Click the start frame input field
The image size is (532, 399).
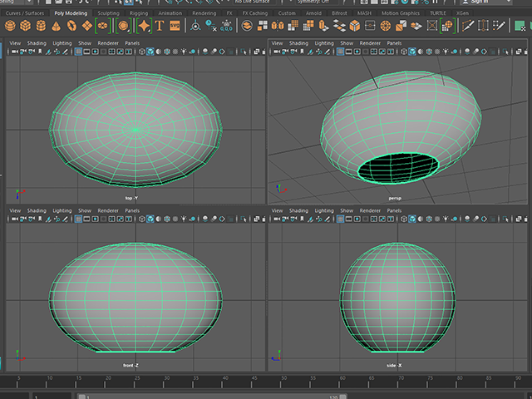coord(52,397)
